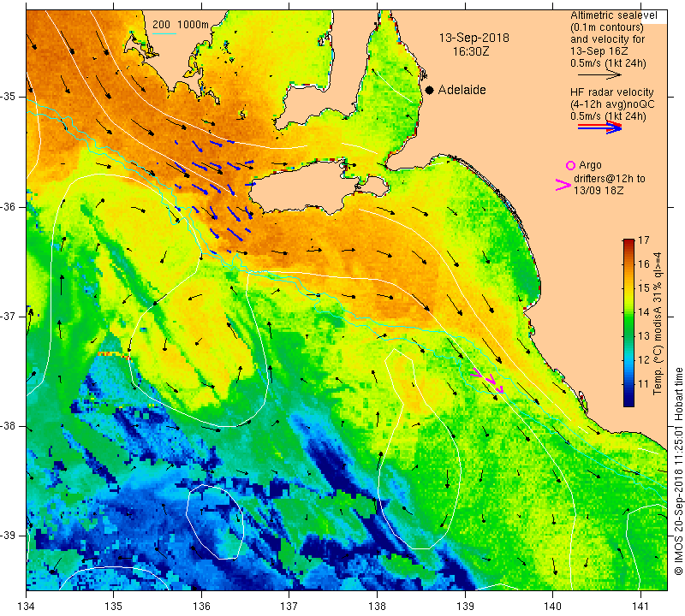Click the Adelaide city label

pos(462,90)
